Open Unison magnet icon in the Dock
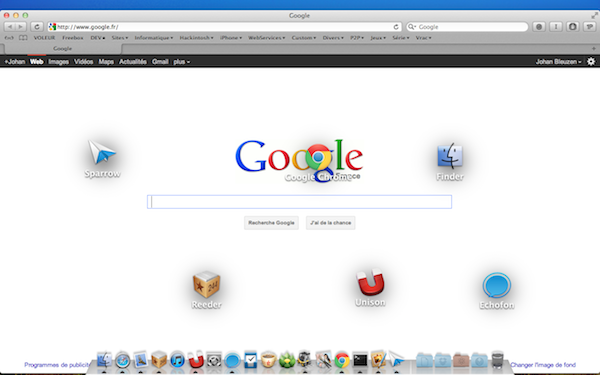600x375 pixels. (x=196, y=360)
